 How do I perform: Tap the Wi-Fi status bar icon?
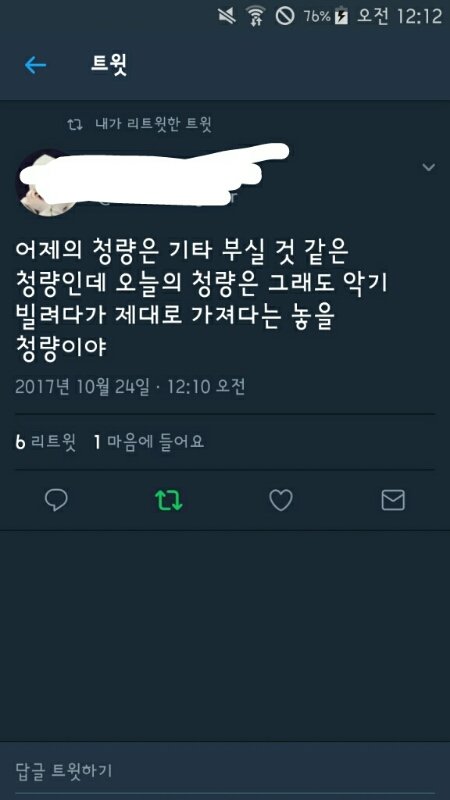(256, 16)
